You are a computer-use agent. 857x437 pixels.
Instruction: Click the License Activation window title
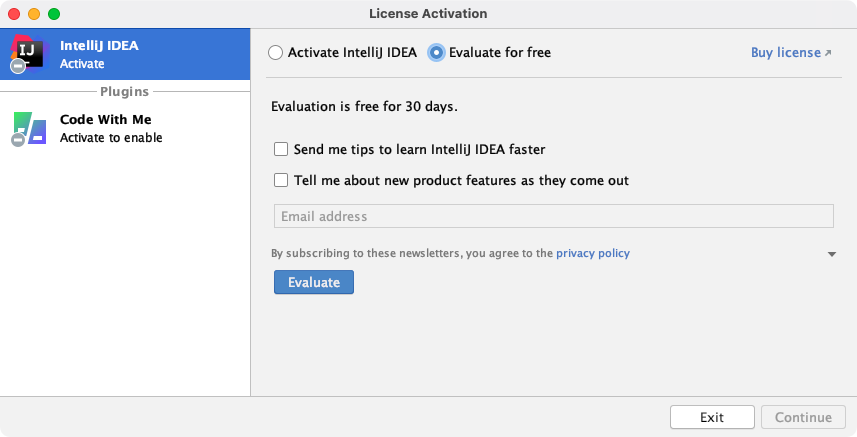pyautogui.click(x=428, y=14)
